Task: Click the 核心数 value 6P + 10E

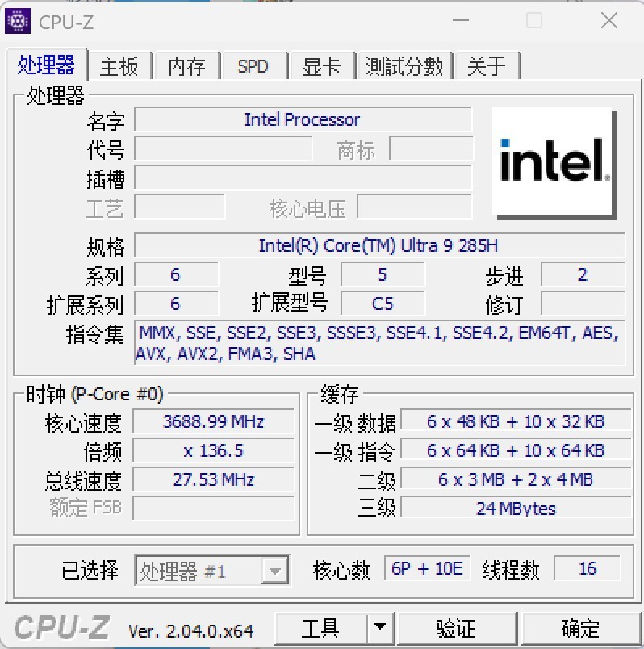Action: coord(427,568)
